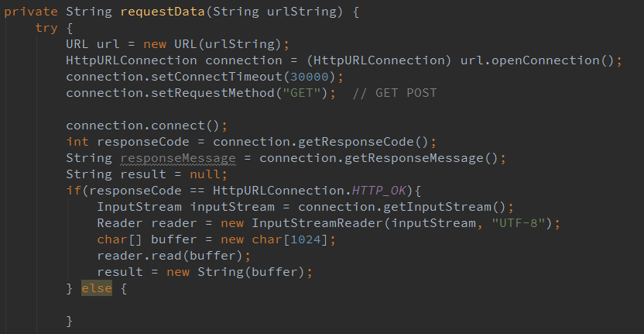Click the String result = null line
Viewport: 644px width, 334px height.
point(147,174)
